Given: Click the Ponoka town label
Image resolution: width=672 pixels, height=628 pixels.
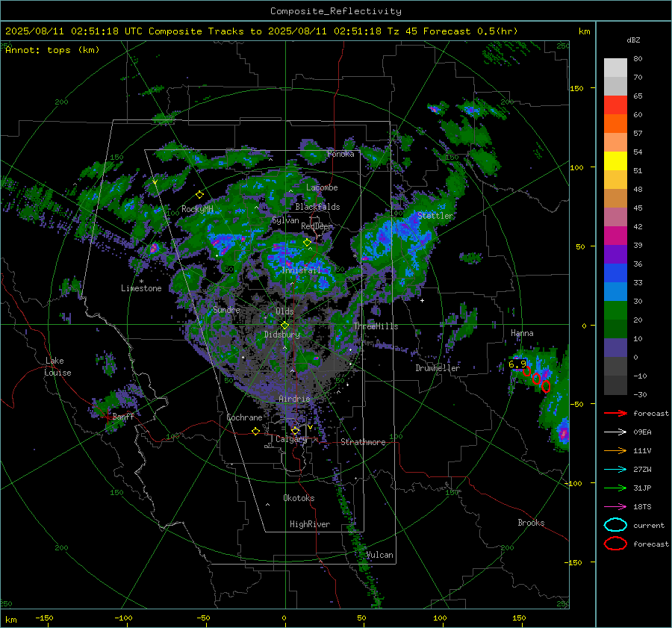Looking at the screenshot, I should click(x=340, y=154).
